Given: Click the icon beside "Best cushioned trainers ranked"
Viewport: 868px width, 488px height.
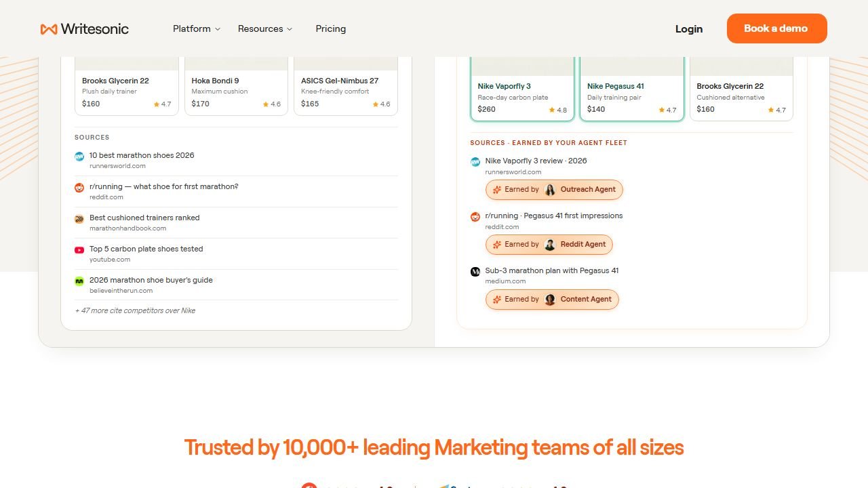Looking at the screenshot, I should pos(79,219).
